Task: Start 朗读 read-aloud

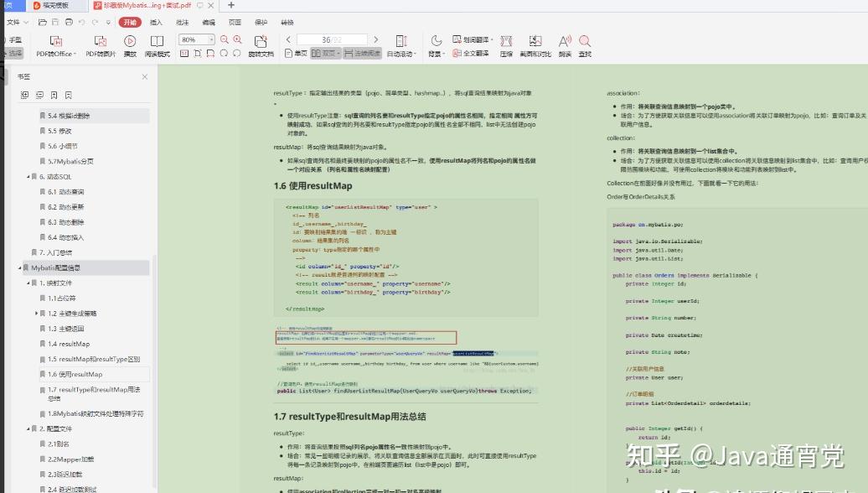Action: pyautogui.click(x=564, y=47)
